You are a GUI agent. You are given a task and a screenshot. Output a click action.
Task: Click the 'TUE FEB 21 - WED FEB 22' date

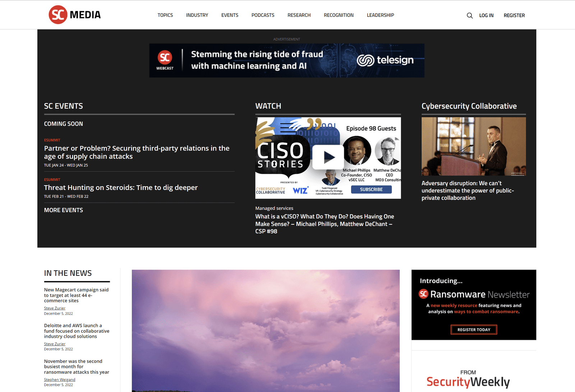66,197
